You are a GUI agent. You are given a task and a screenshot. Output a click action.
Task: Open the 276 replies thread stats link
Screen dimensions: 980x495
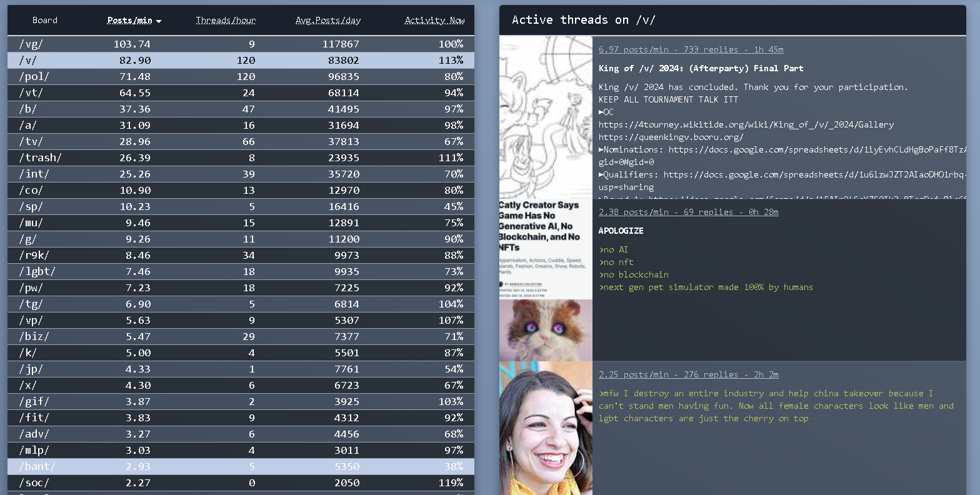[x=688, y=375]
